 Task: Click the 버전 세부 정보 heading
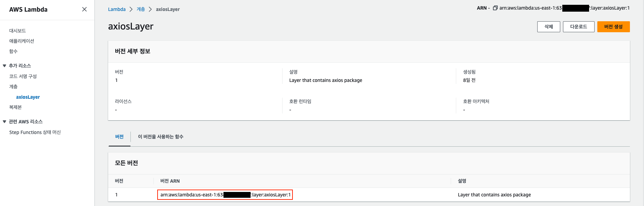[x=133, y=51]
